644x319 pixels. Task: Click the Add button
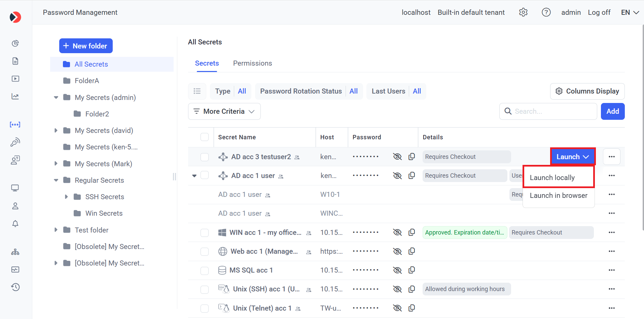coord(612,111)
